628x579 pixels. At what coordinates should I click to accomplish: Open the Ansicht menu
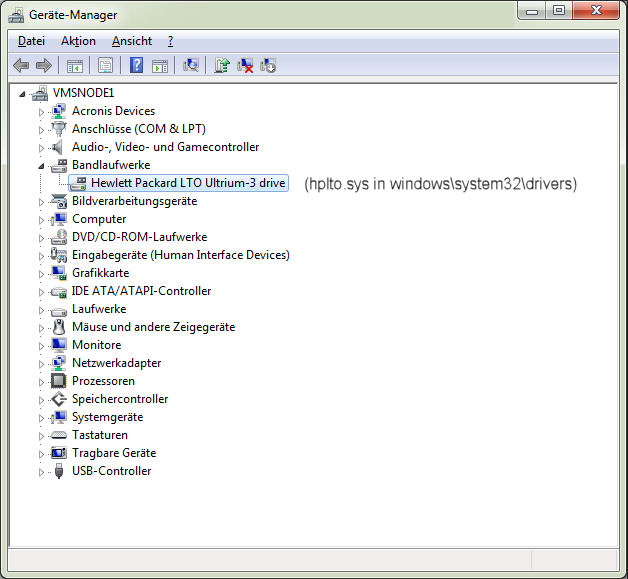[x=132, y=41]
